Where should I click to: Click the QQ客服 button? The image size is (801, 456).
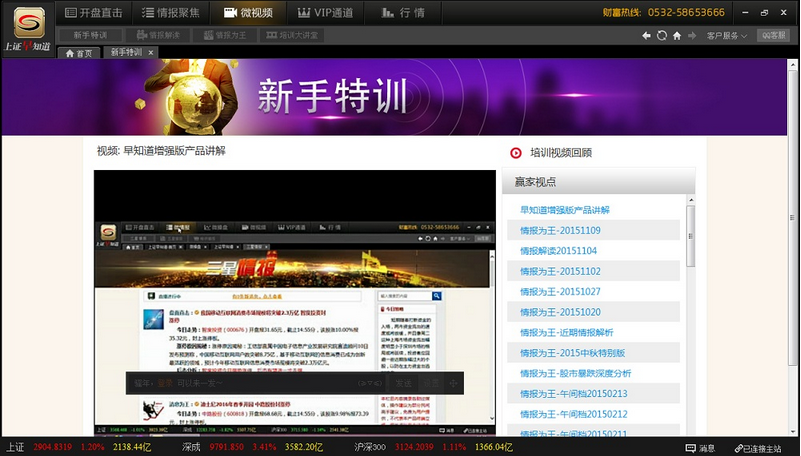tap(773, 35)
